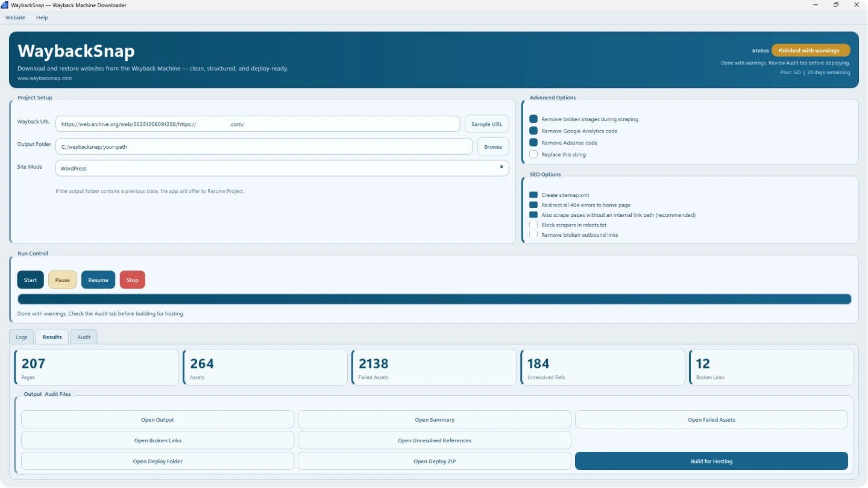This screenshot has height=488, width=868.
Task: Click the WaybackSnap header title
Action: pos(76,51)
